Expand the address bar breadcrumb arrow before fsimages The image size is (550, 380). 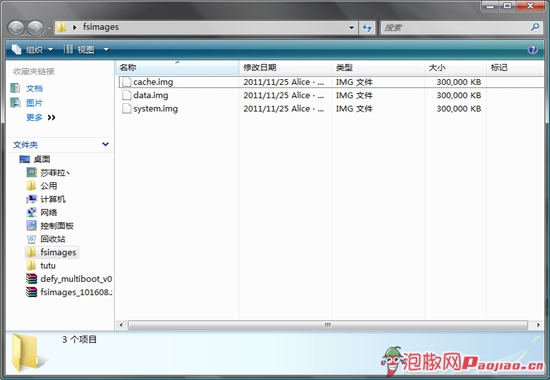(x=74, y=27)
